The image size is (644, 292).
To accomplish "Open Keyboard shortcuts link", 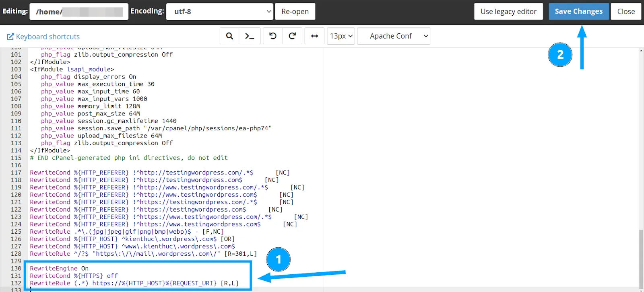I will [43, 37].
